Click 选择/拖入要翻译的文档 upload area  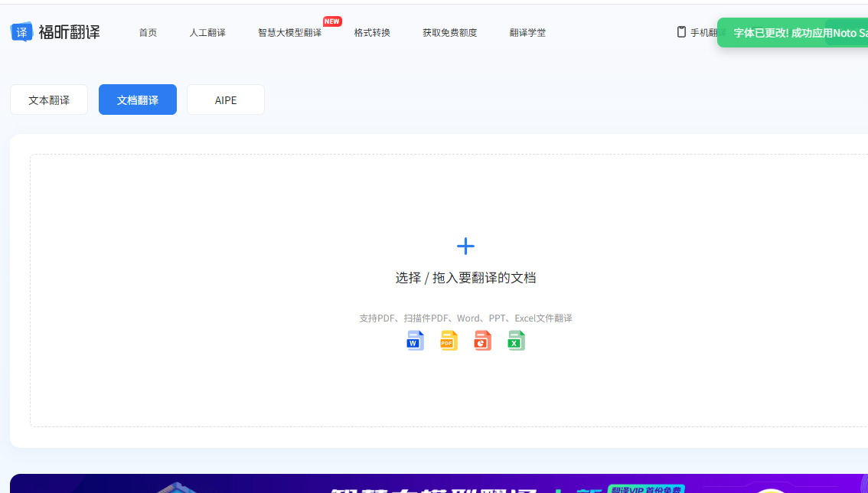click(x=465, y=277)
